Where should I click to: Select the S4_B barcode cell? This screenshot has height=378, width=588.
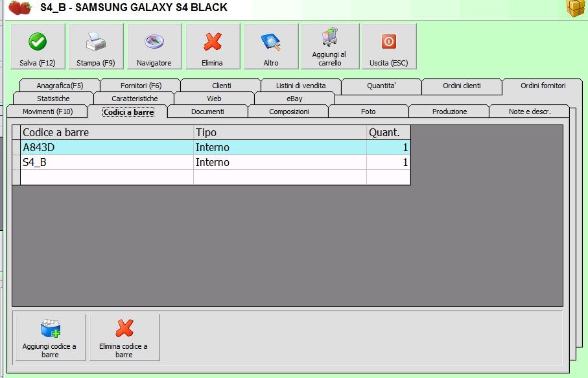107,162
